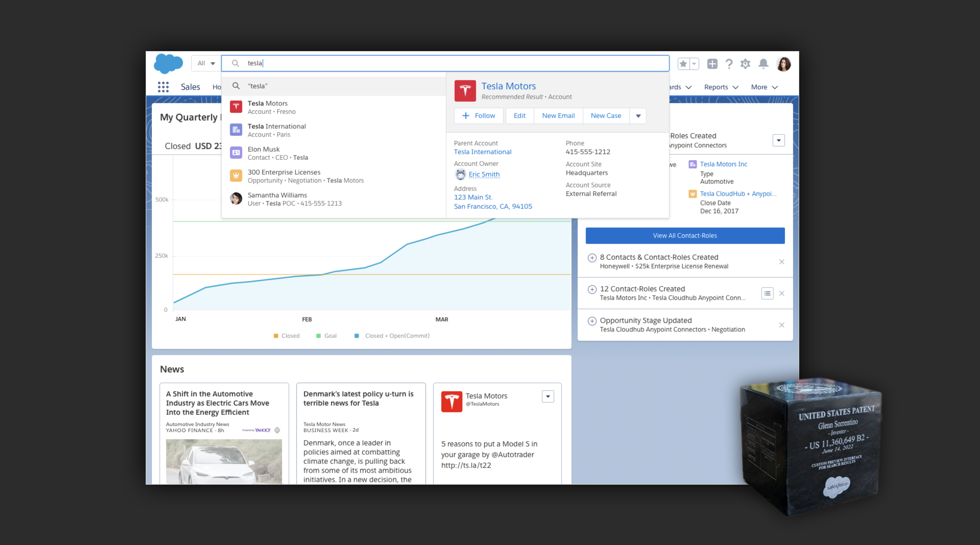Open user profile avatar menu
The image size is (980, 545).
(783, 63)
